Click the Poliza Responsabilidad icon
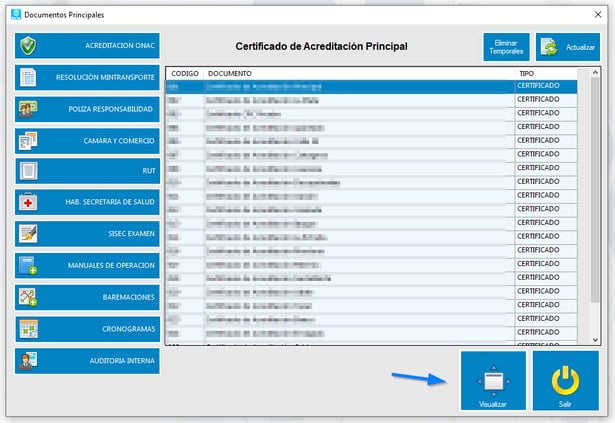This screenshot has width=615, height=423. pos(29,108)
